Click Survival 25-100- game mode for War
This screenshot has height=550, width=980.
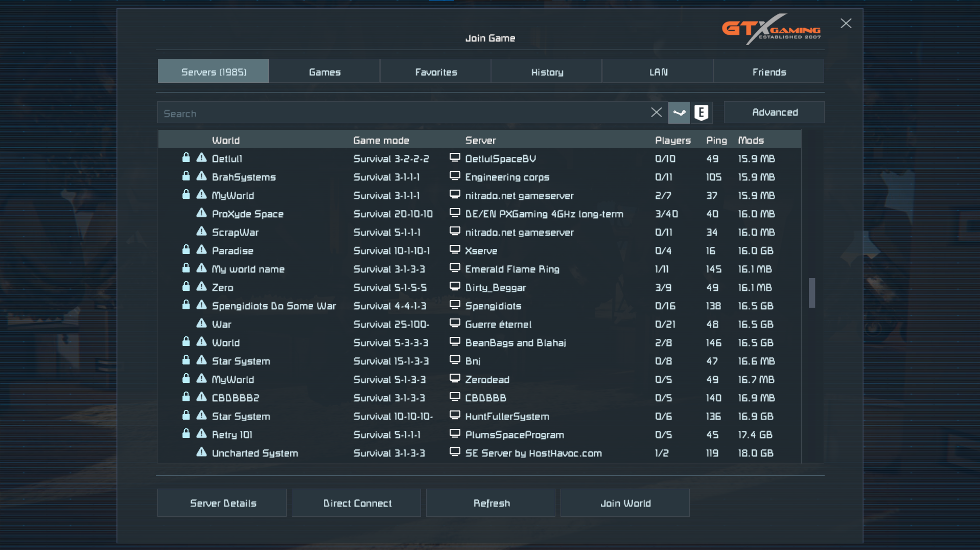pyautogui.click(x=391, y=324)
